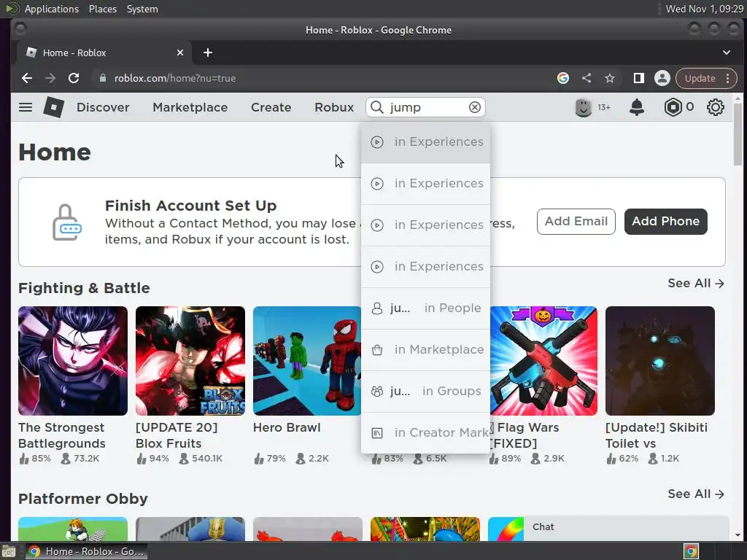View site info via the lock icon
This screenshot has height=560, width=747.
pyautogui.click(x=102, y=78)
